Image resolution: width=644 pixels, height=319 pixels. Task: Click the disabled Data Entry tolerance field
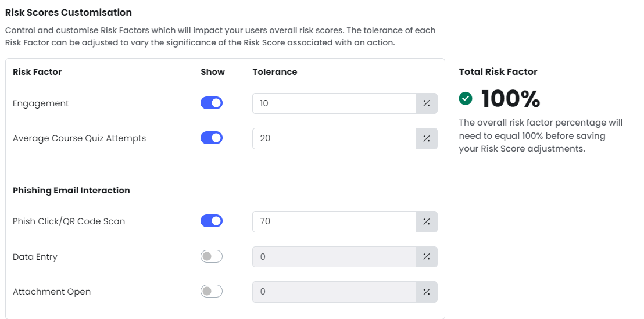point(334,257)
